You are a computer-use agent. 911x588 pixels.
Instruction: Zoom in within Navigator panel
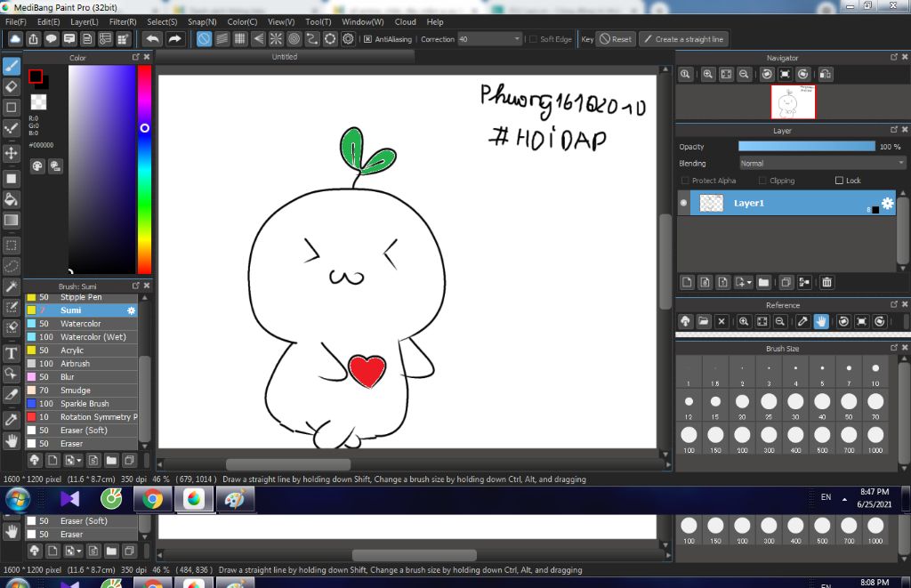click(707, 75)
